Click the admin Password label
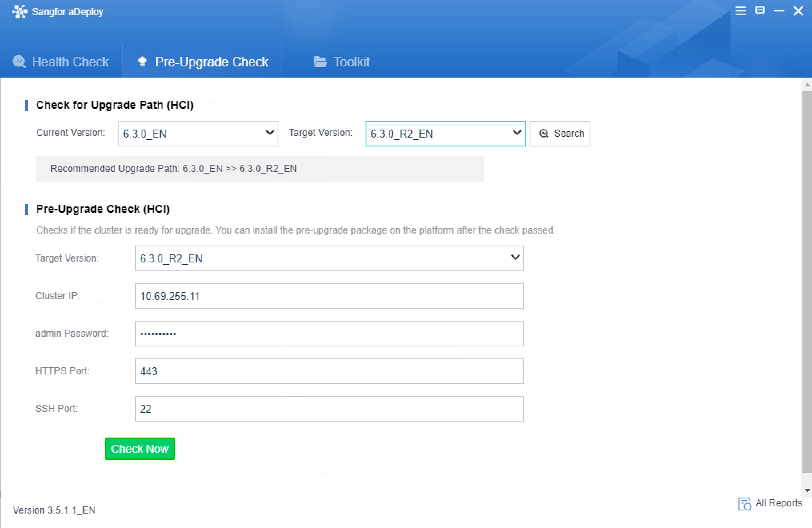 [72, 334]
